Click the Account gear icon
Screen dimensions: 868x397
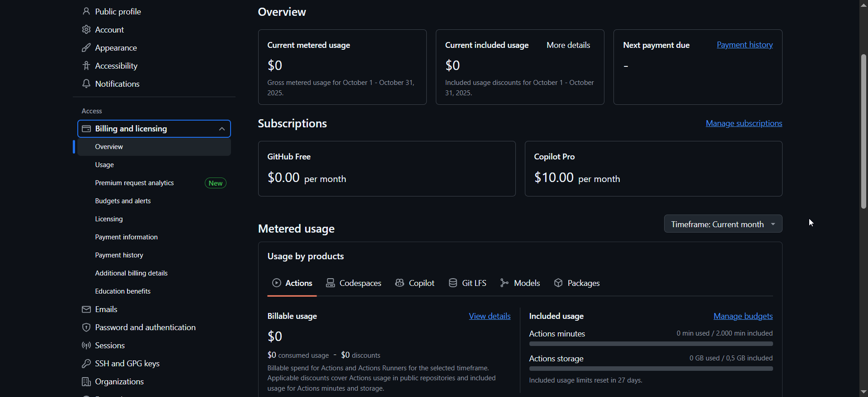pyautogui.click(x=86, y=29)
